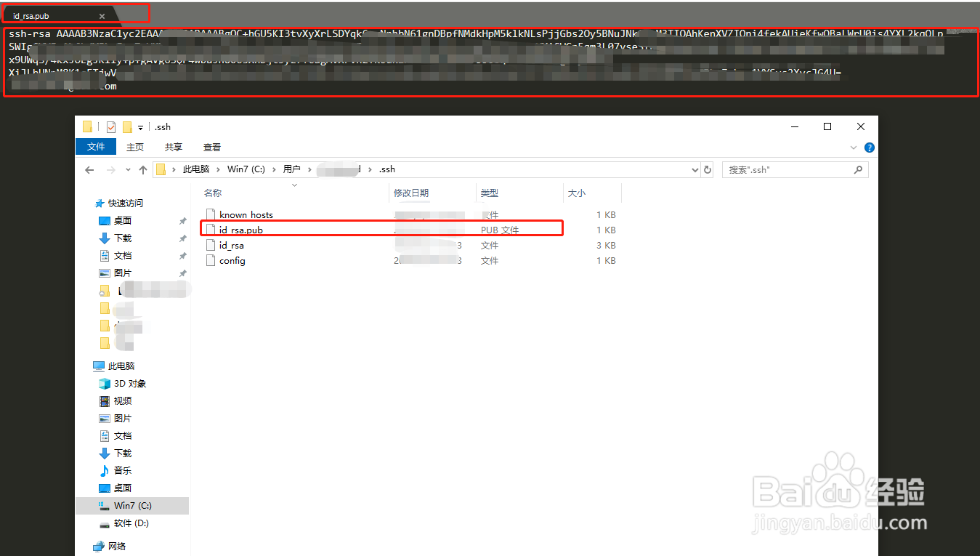The height and width of the screenshot is (556, 980).
Task: Open 桌面 under 此电脑
Action: click(123, 488)
